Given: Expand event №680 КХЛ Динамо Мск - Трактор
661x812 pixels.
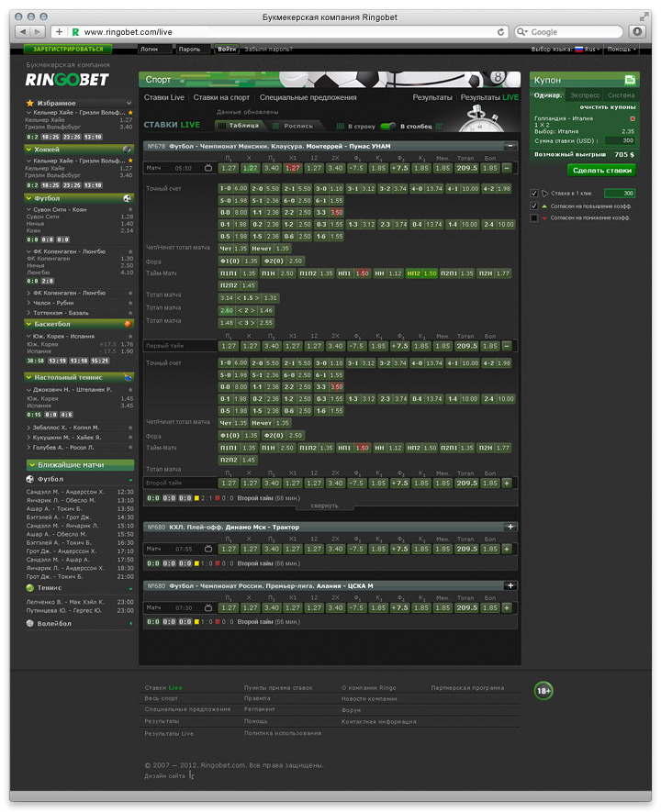Looking at the screenshot, I should [510, 527].
